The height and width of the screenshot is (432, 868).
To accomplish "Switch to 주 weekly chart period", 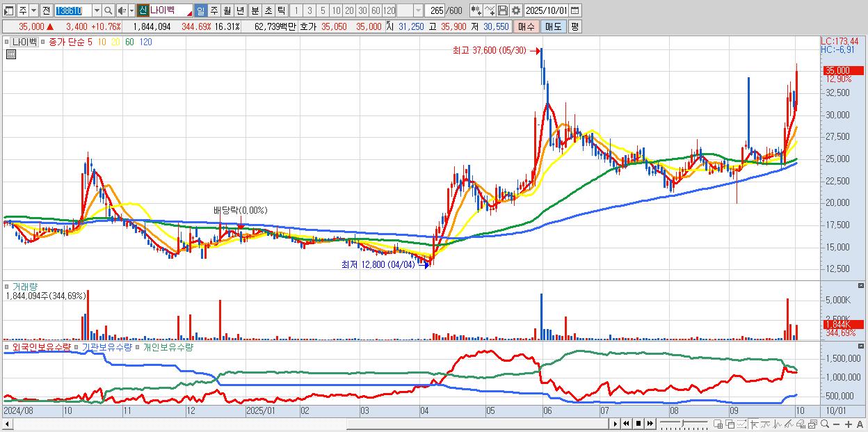I will [x=214, y=11].
